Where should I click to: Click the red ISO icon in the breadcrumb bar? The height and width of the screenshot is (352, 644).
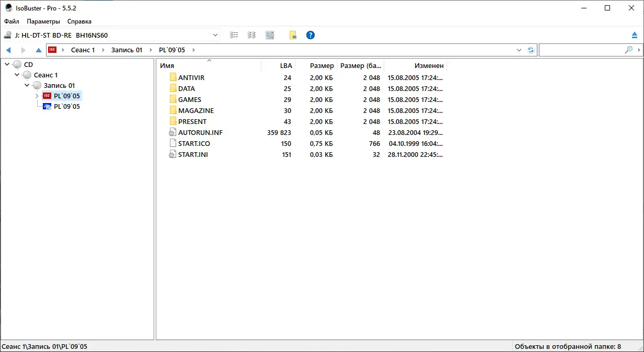[x=52, y=50]
